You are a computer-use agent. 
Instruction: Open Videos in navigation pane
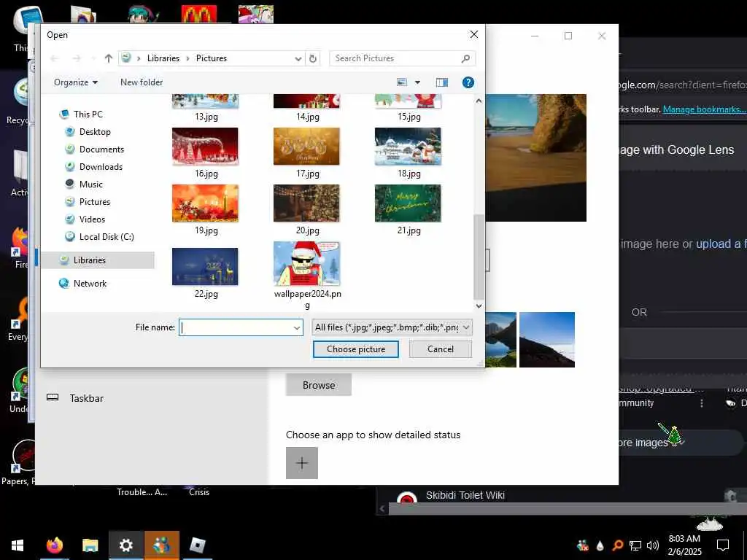[92, 219]
